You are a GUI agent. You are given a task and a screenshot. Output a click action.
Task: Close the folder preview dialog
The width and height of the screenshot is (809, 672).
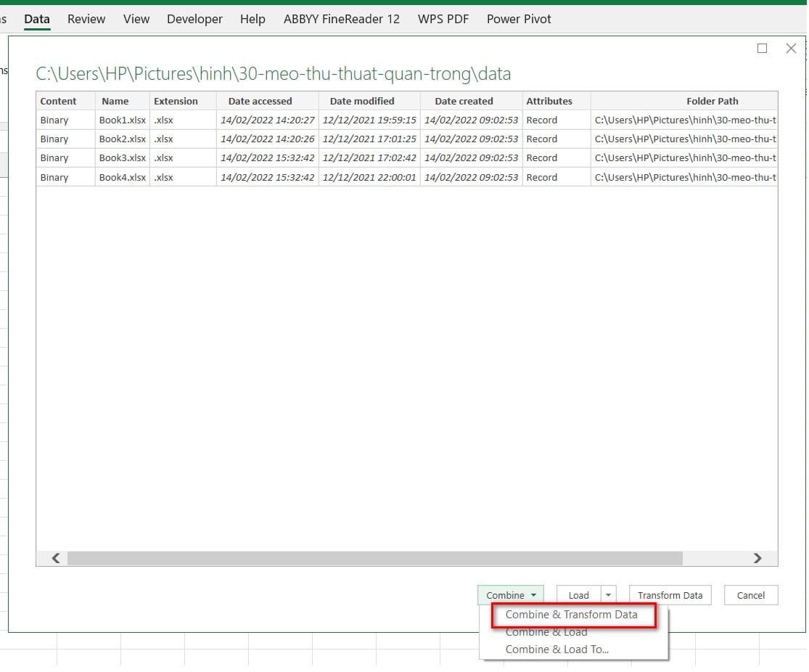pyautogui.click(x=791, y=49)
